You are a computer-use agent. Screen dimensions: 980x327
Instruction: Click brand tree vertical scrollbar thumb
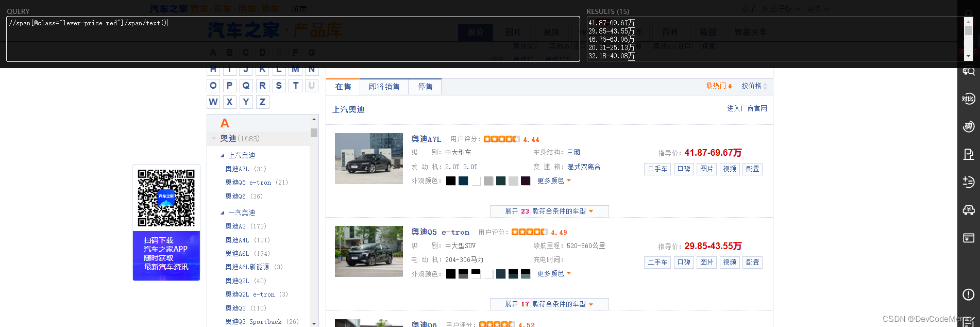[x=314, y=133]
